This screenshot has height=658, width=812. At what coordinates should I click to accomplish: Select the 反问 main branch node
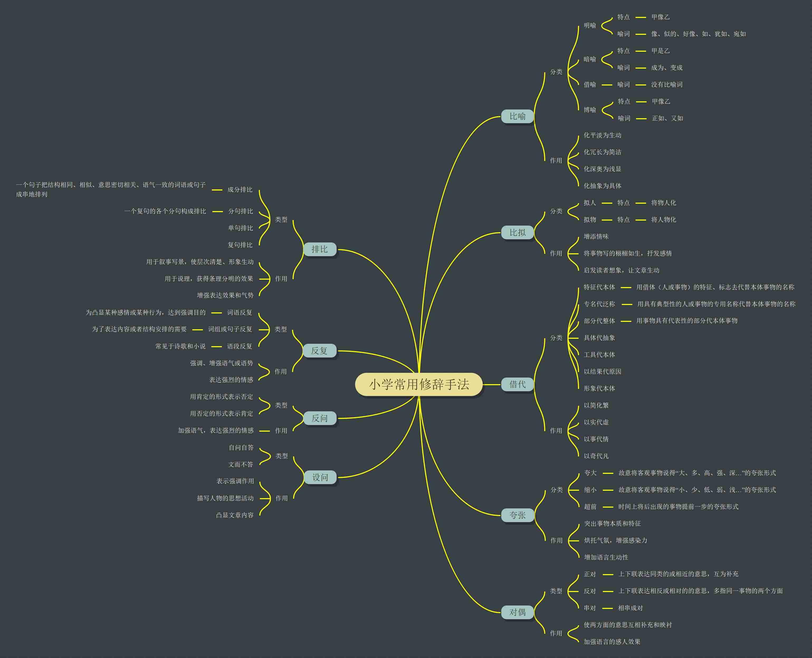click(320, 418)
